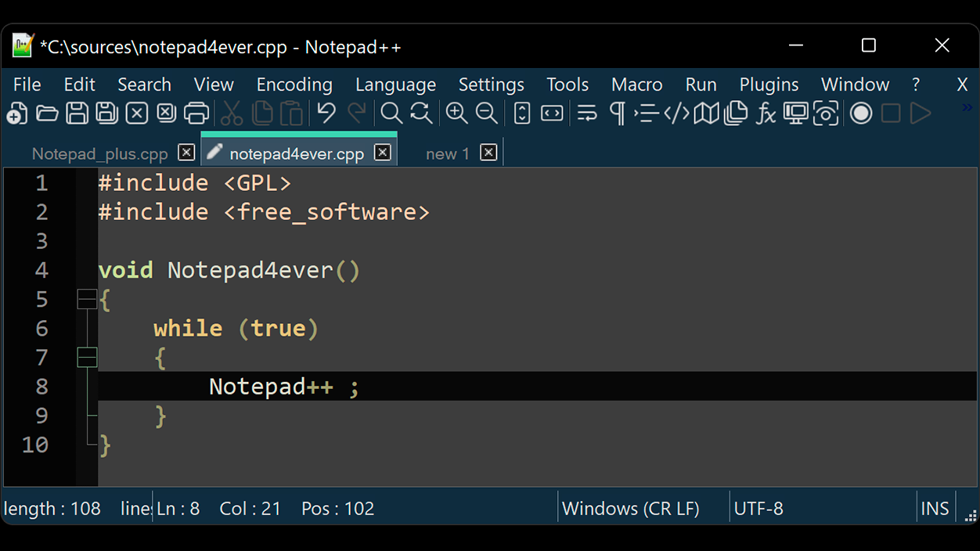The height and width of the screenshot is (551, 980).
Task: Open the ? help menu
Action: 916,85
